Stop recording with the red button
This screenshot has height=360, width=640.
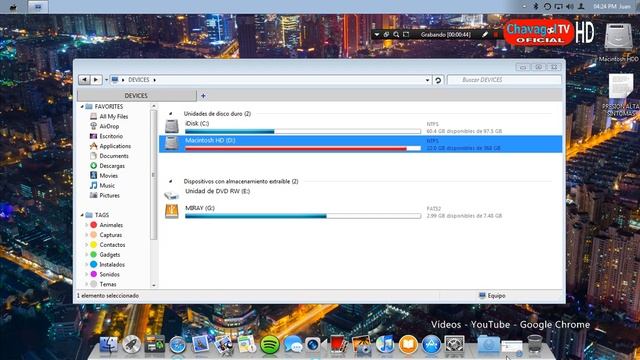coord(496,35)
